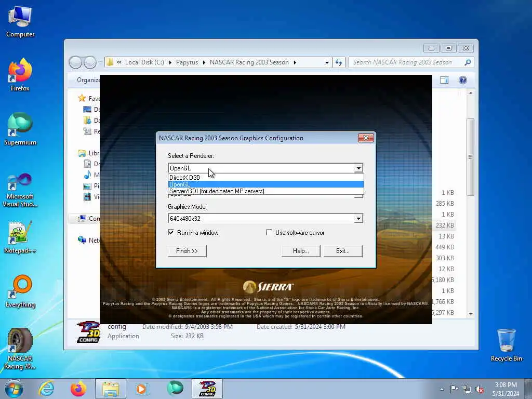This screenshot has width=532, height=399.
Task: Launch Firefox from the desktop shortcut
Action: tap(20, 75)
